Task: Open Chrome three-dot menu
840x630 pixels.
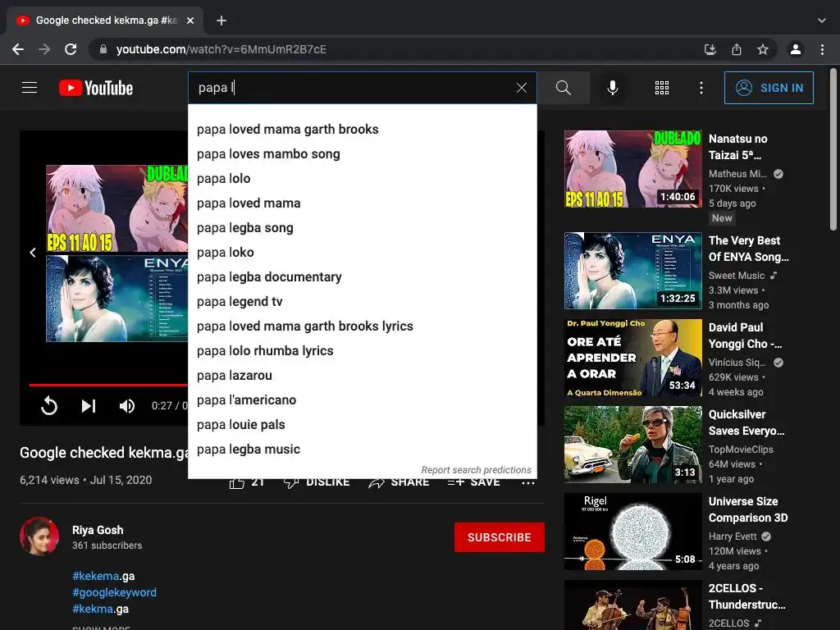Action: (822, 49)
